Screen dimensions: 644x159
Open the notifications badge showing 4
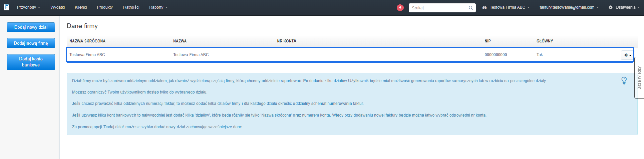coord(400,7)
